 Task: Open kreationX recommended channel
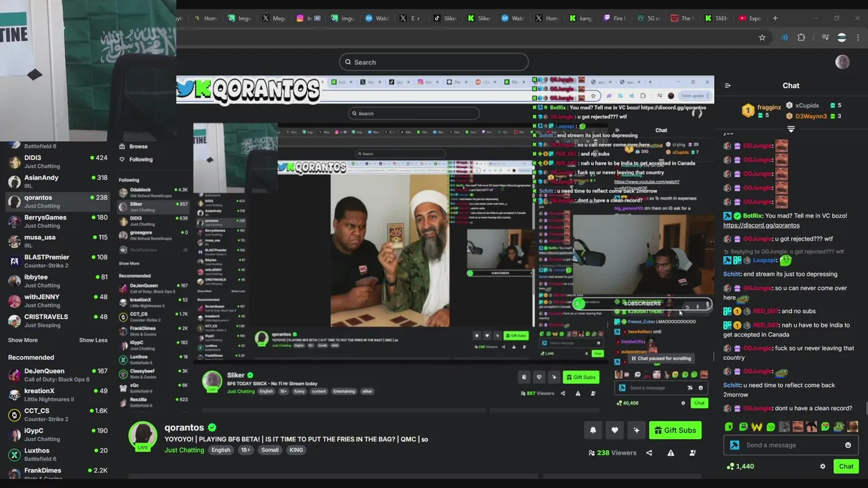click(x=58, y=394)
